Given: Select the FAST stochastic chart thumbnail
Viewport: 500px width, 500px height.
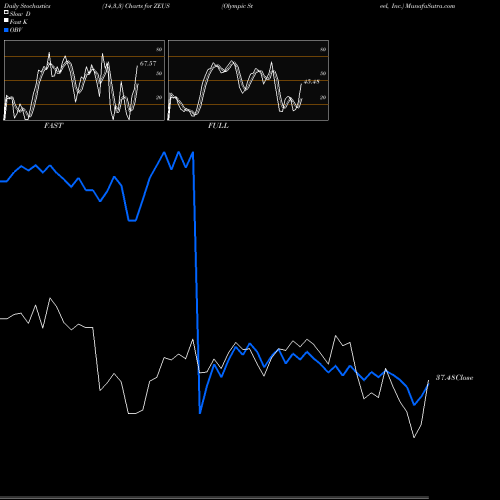Looking at the screenshot, I should (x=84, y=80).
